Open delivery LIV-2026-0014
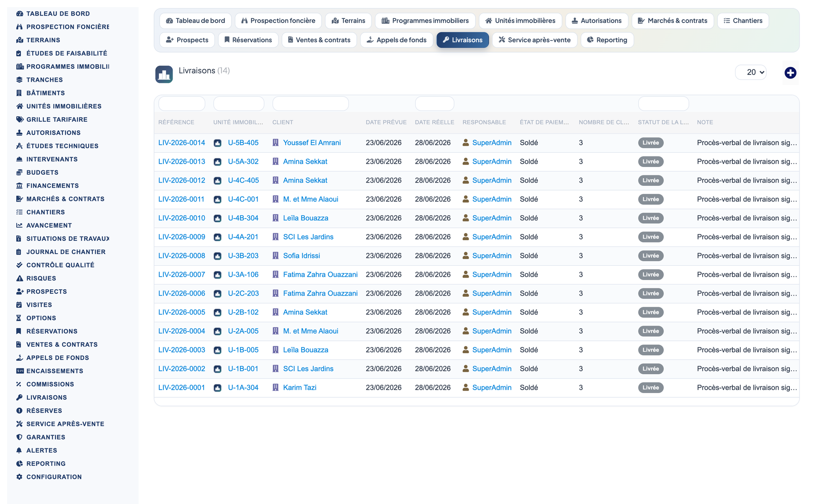 [x=182, y=143]
